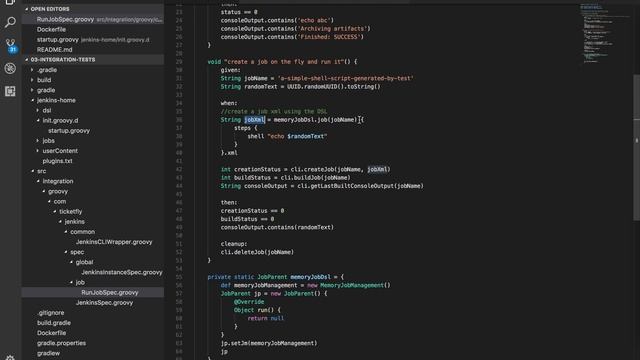Expand the dsl folder
This screenshot has width=640, height=360.
pyautogui.click(x=47, y=110)
